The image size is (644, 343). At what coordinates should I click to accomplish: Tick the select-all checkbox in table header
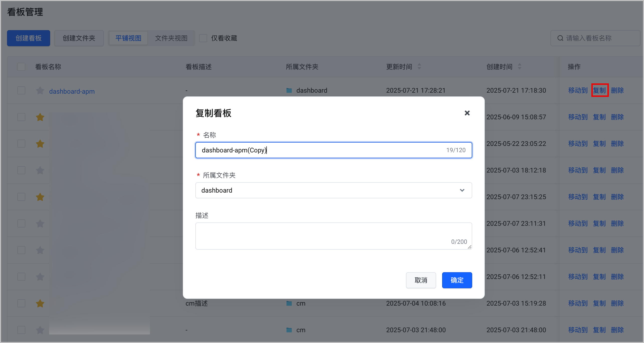[21, 67]
